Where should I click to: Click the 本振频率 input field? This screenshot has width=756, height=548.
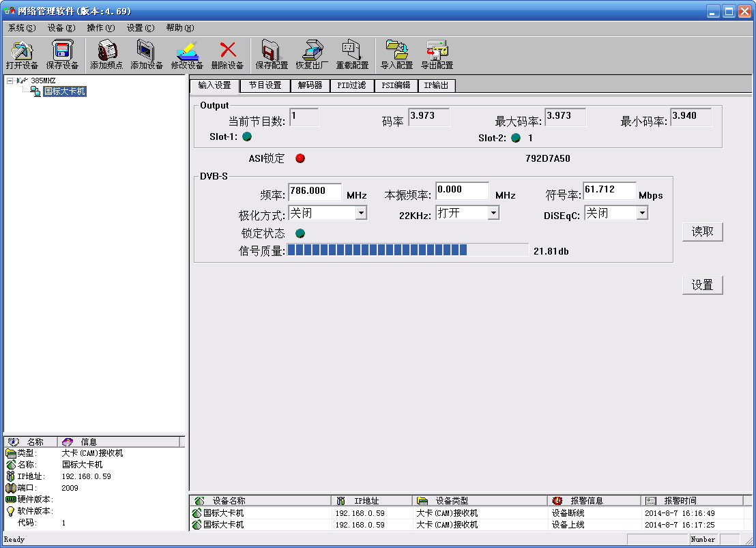click(462, 190)
